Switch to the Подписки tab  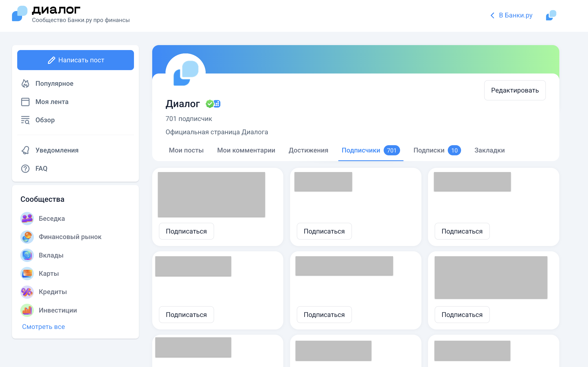(x=437, y=150)
